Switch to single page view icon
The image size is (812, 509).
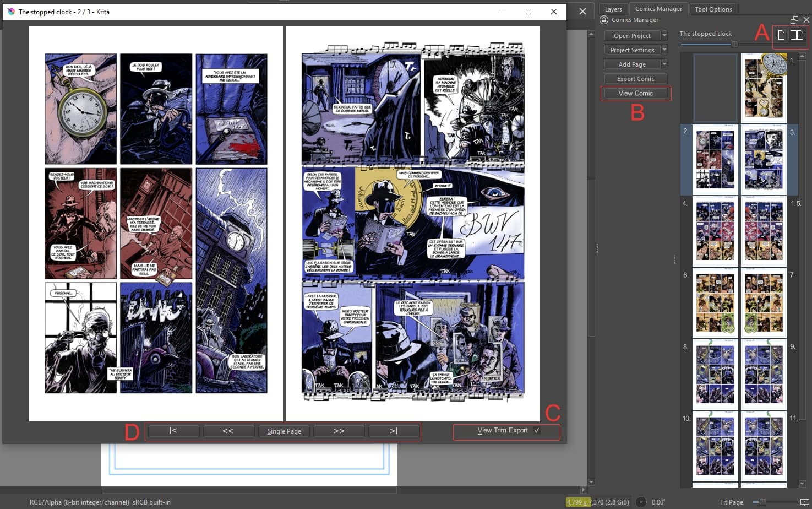click(x=781, y=35)
